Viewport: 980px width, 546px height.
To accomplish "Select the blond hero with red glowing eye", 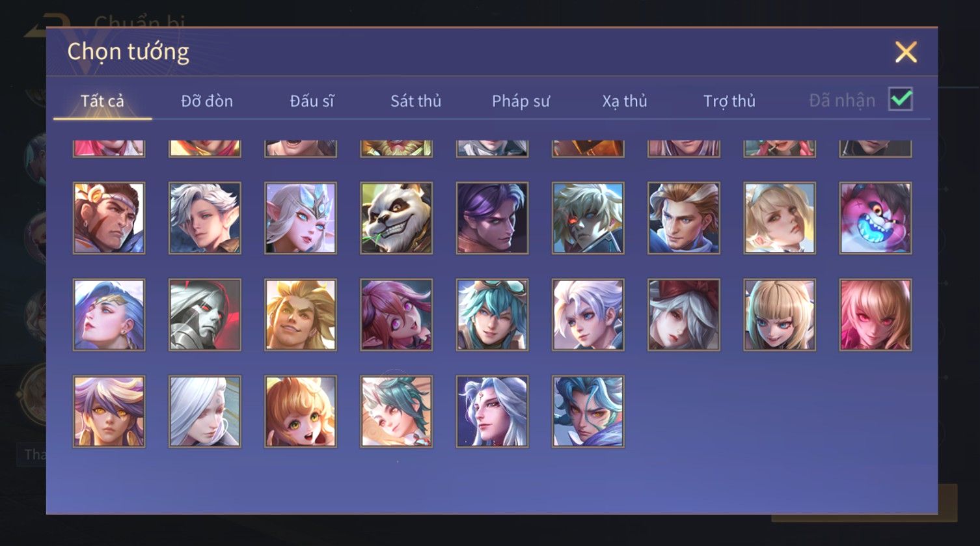I will (x=588, y=218).
